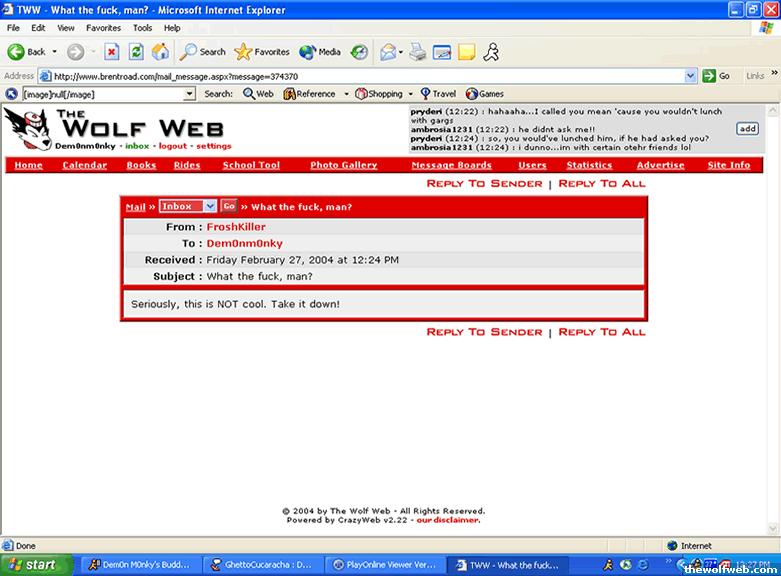Go to Home page via house icon

(160, 52)
